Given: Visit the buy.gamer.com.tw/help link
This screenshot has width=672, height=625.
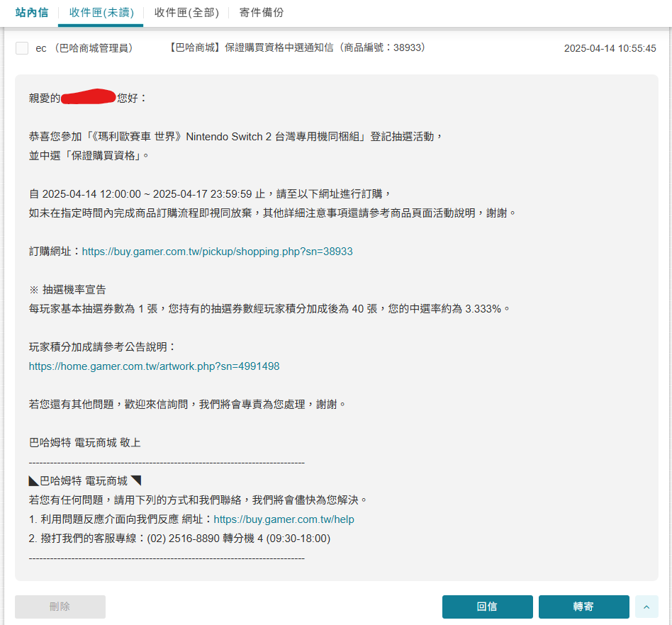Looking at the screenshot, I should pos(284,519).
